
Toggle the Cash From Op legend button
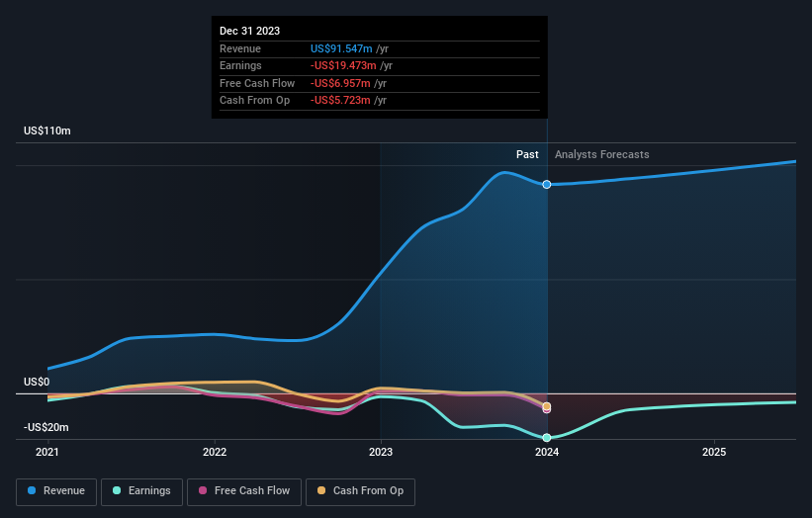coord(360,491)
